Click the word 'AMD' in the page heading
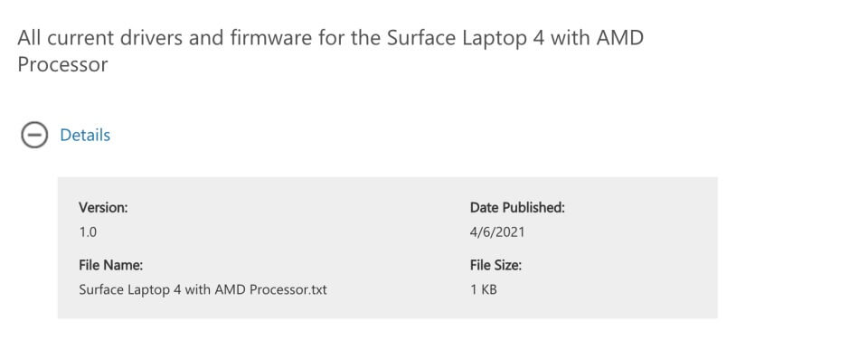This screenshot has height=340, width=868. (x=620, y=38)
